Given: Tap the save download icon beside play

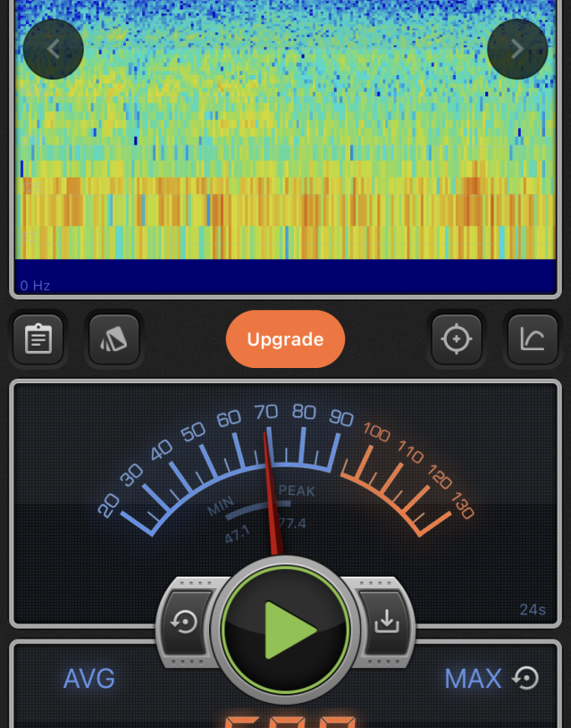Looking at the screenshot, I should click(x=386, y=622).
